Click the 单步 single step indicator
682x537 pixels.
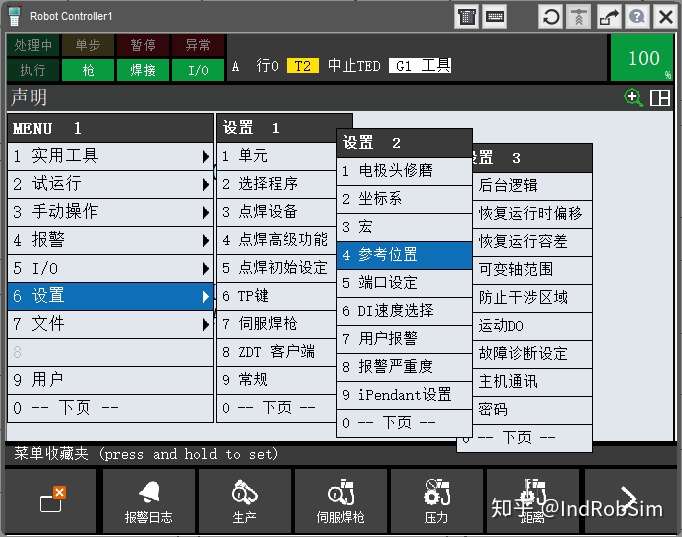[88, 45]
